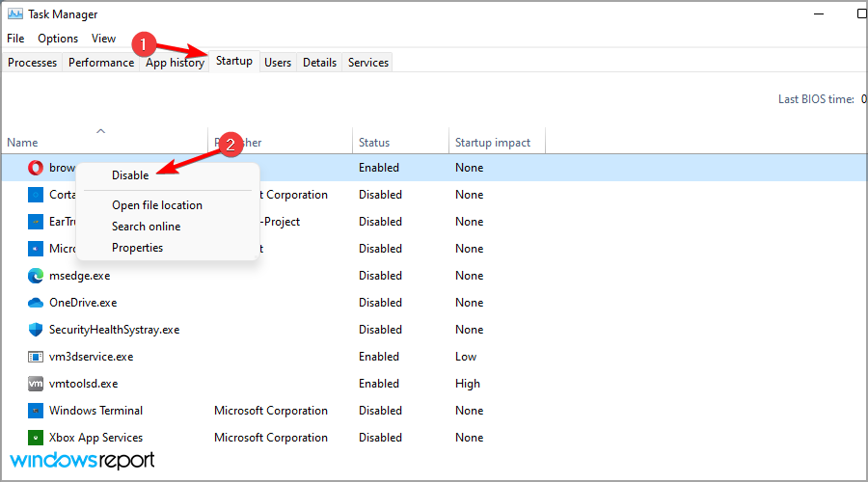
Task: Click the OneDrive cloud icon
Action: coord(36,303)
